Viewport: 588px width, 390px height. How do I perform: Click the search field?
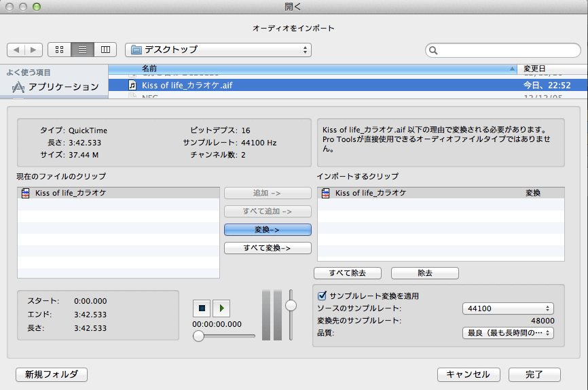503,50
